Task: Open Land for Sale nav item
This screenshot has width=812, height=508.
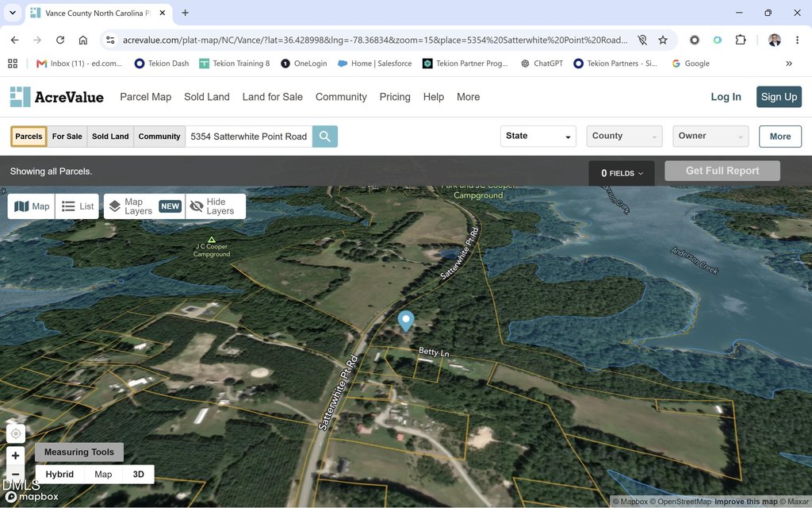Action: tap(273, 97)
